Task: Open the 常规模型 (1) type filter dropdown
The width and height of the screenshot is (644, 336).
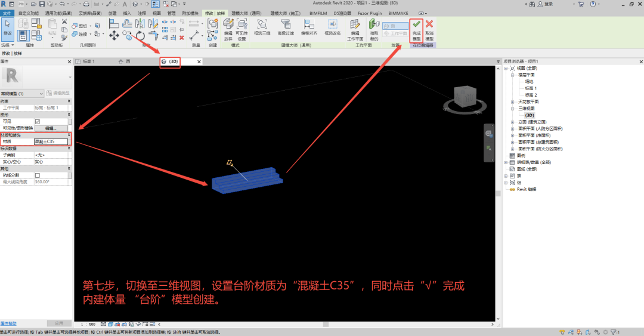Action: click(22, 94)
